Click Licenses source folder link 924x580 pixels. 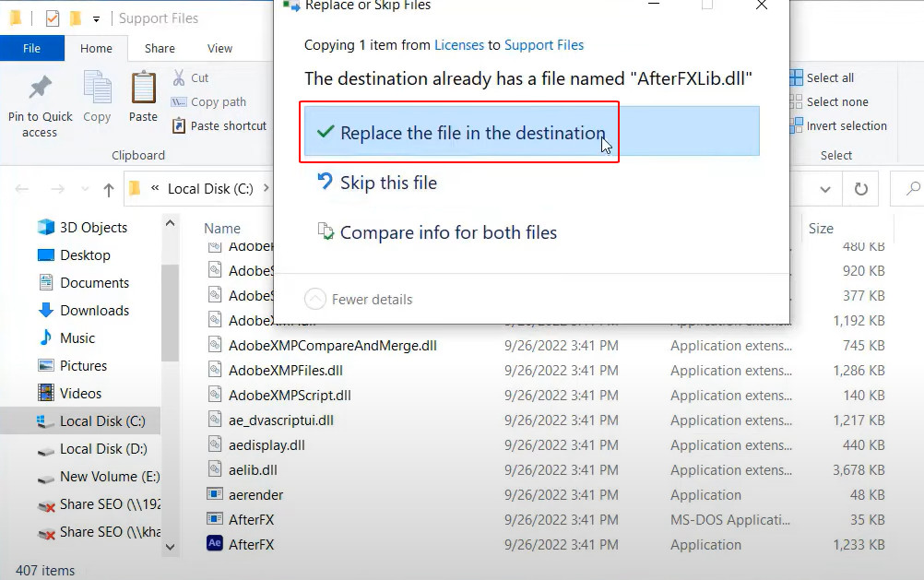point(458,44)
